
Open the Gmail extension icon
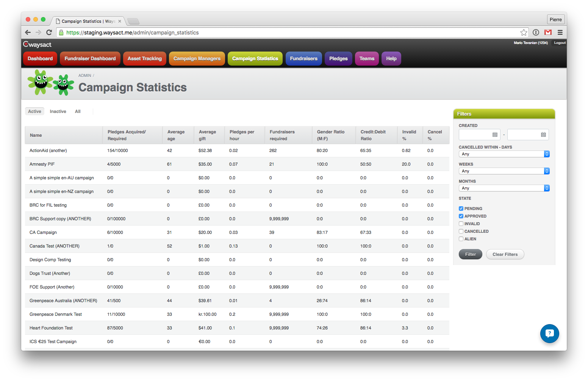coord(548,32)
